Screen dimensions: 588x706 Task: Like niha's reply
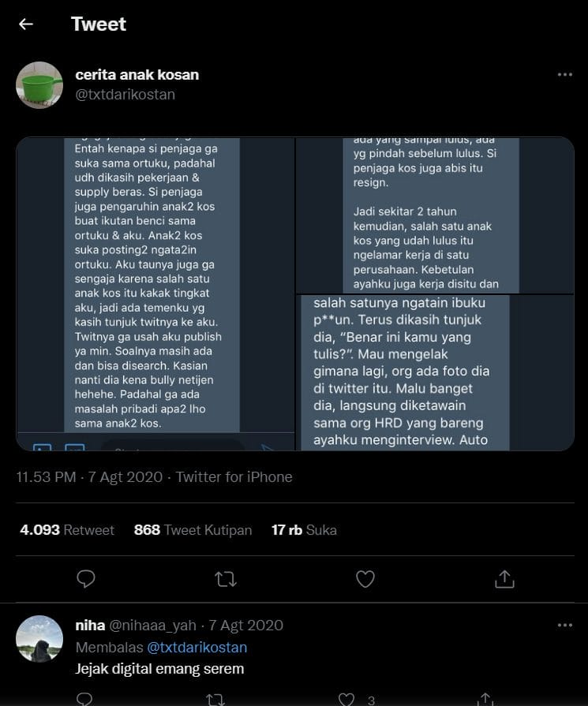(x=346, y=699)
